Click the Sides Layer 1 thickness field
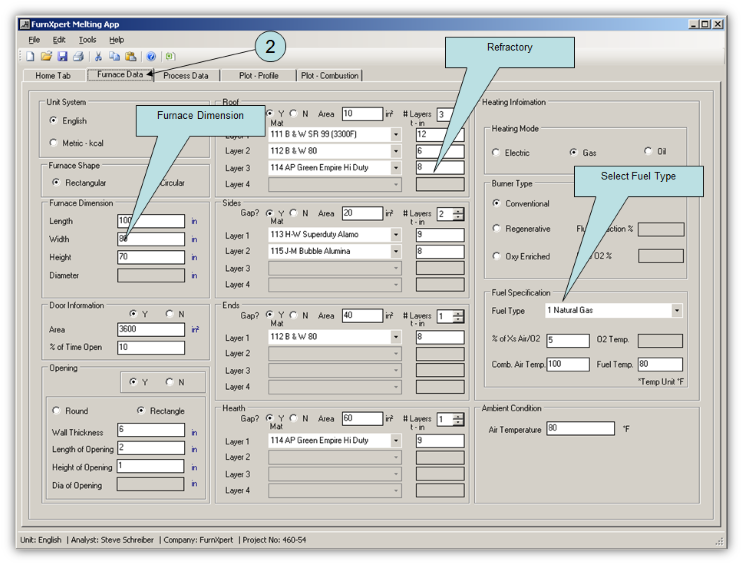Screen dimensions: 743x565 point(440,235)
